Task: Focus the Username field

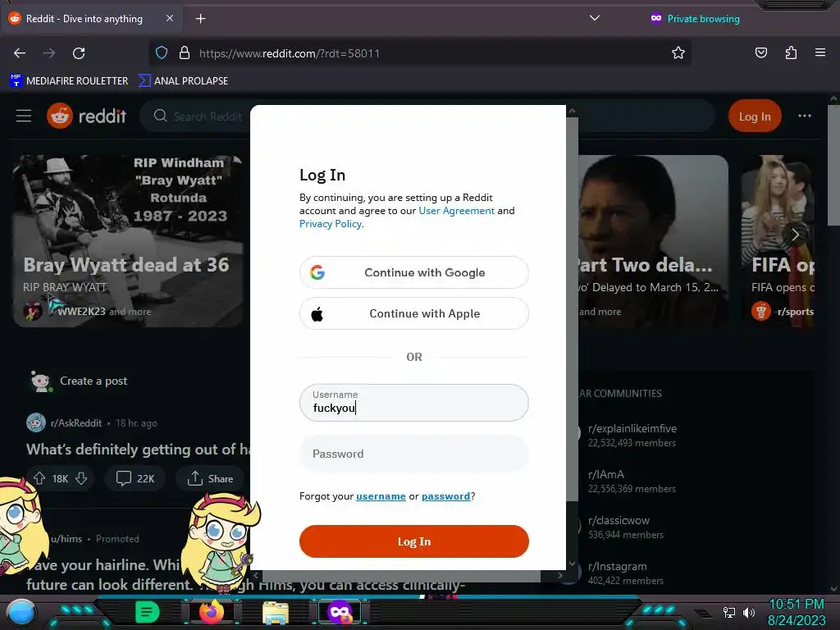Action: tap(414, 402)
